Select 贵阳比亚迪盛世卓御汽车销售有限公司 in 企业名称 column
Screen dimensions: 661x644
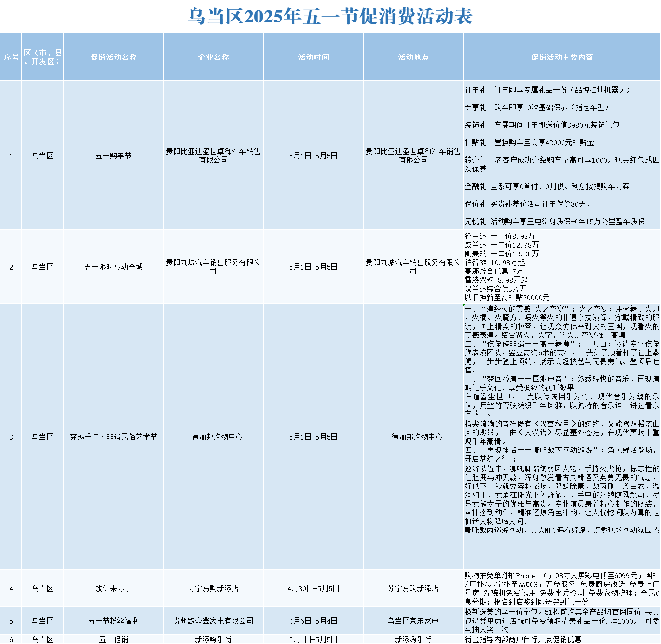coord(214,156)
